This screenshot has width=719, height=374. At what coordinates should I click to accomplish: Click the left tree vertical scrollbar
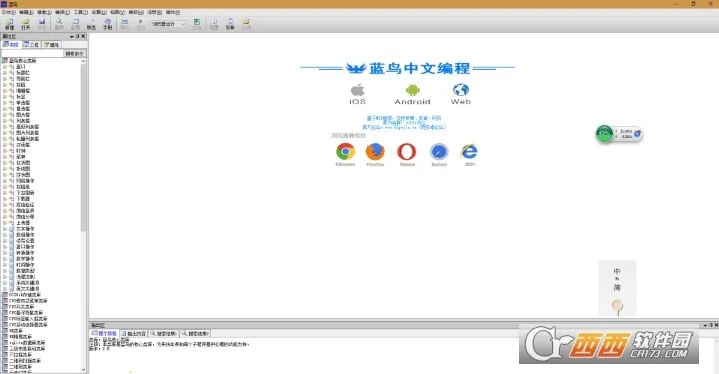83,147
